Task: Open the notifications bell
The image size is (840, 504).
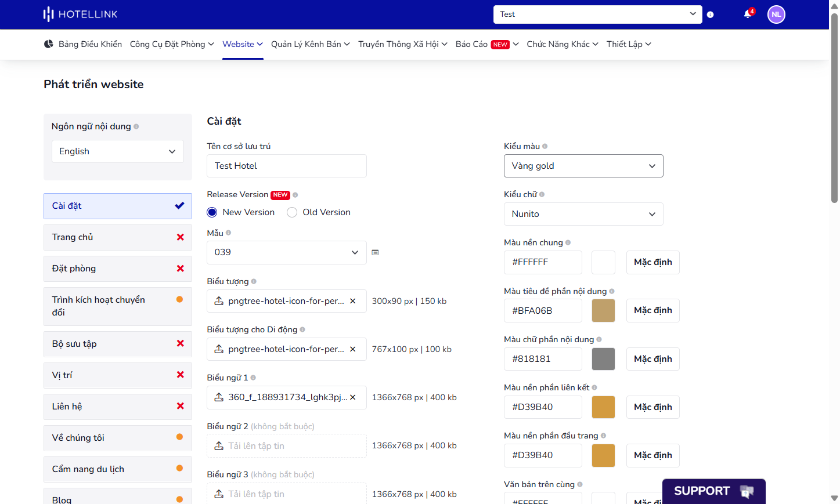Action: point(748,14)
